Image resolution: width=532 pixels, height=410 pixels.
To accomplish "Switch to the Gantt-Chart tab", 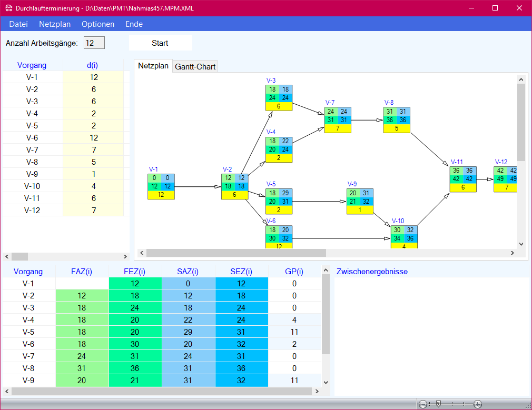I will [195, 67].
